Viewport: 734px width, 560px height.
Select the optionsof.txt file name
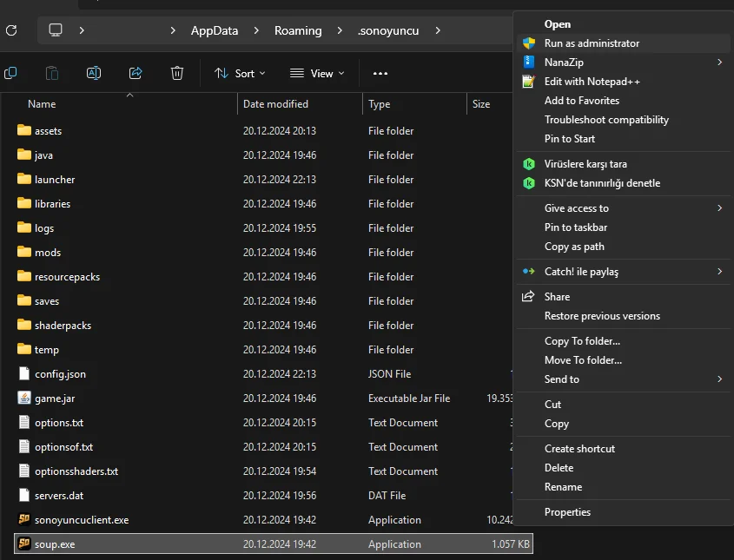tap(63, 447)
